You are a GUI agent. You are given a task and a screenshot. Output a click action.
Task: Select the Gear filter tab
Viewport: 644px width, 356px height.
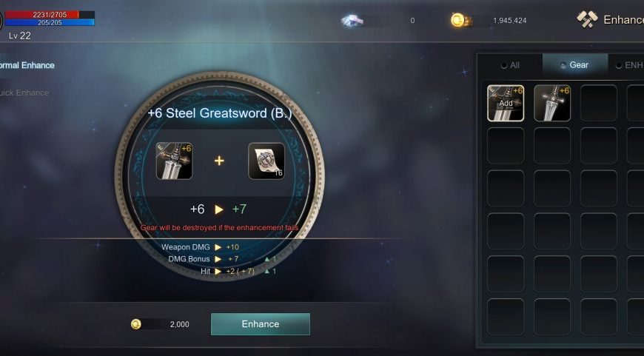575,65
